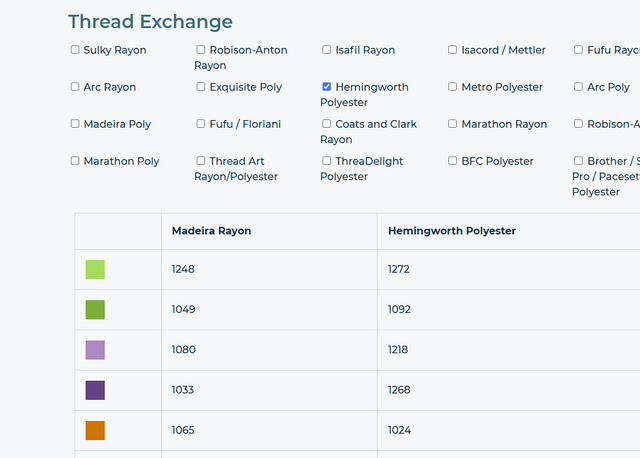Uncheck the Hemingworth Polyester checkbox
This screenshot has width=640, height=458.
coord(327,87)
